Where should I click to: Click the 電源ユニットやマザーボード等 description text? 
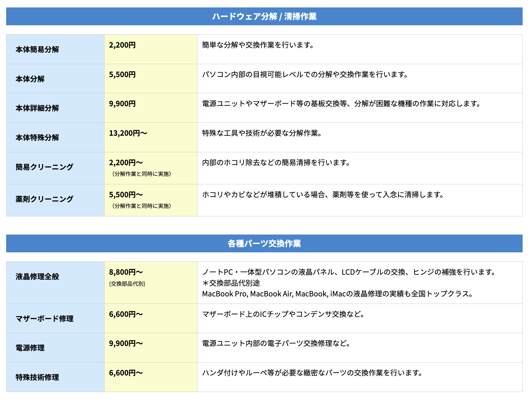(x=341, y=104)
